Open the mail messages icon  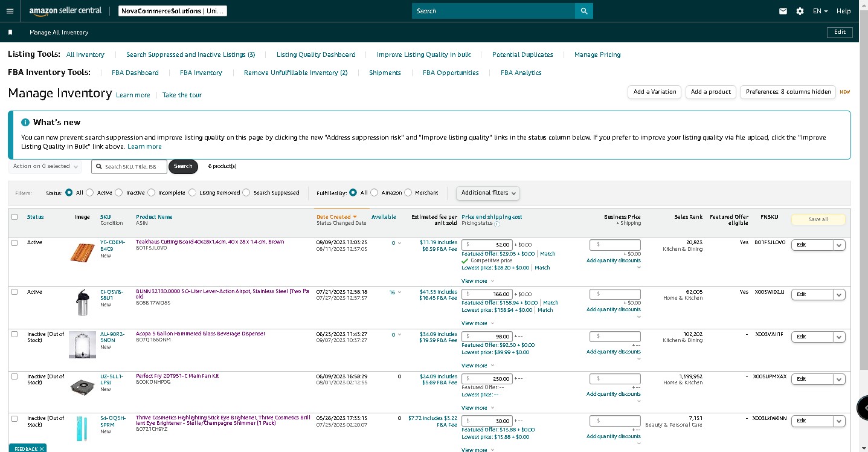[x=783, y=11]
